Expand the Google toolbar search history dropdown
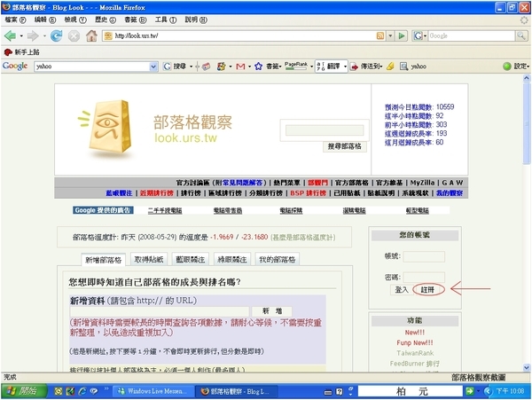The width and height of the screenshot is (532, 400). [x=153, y=67]
